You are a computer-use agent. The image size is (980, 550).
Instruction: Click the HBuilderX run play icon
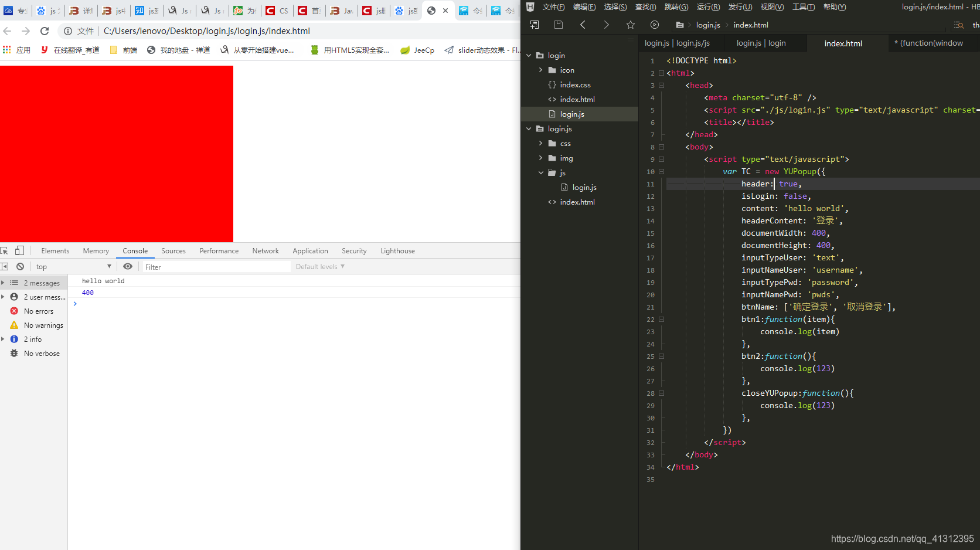coord(655,25)
